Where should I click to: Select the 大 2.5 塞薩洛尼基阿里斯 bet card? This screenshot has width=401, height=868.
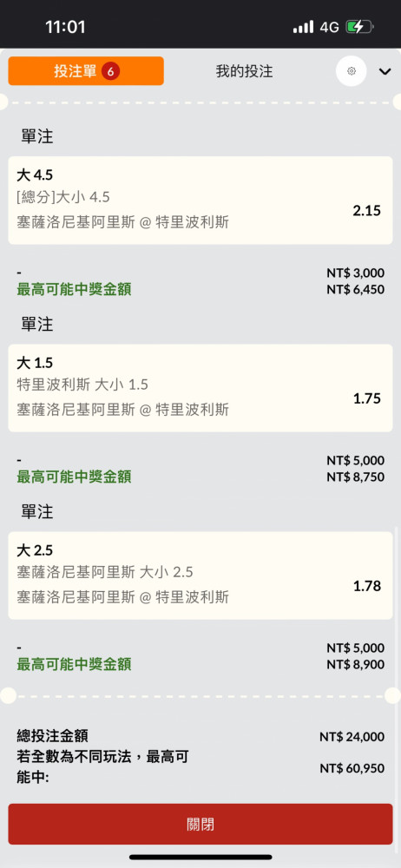200,575
